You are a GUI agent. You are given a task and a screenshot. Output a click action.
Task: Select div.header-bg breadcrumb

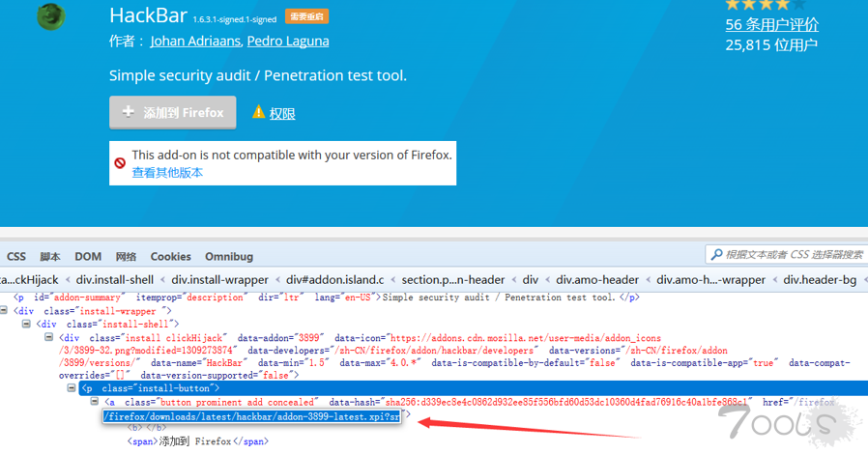(x=820, y=280)
